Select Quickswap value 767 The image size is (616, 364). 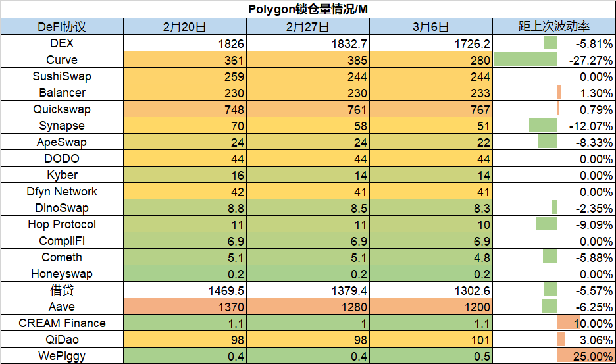(x=430, y=109)
